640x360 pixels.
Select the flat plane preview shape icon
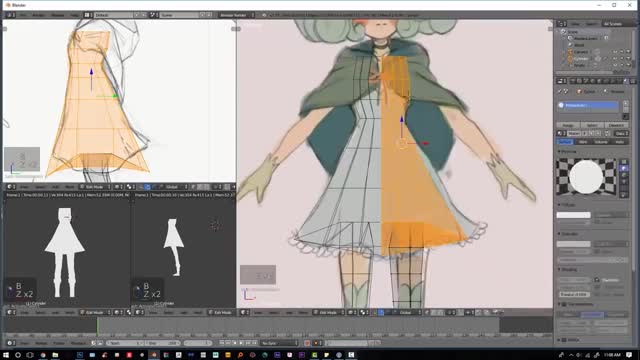(x=624, y=162)
